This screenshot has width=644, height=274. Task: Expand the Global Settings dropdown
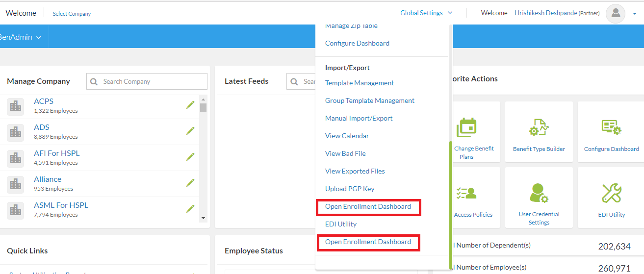click(x=426, y=13)
